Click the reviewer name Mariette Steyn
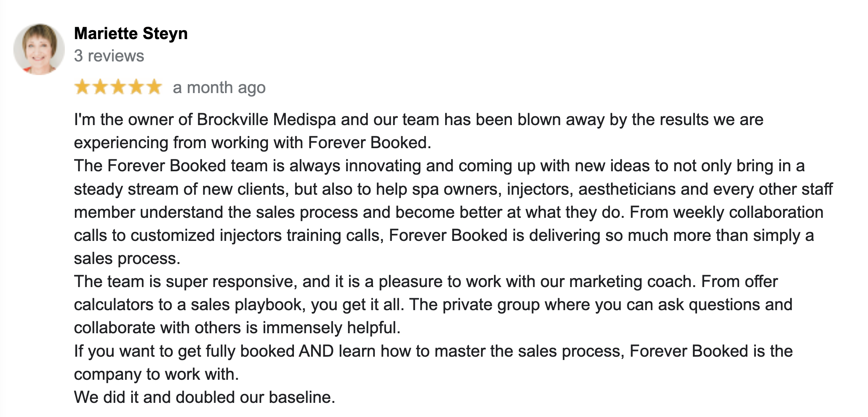Image resolution: width=868 pixels, height=417 pixels. click(x=131, y=34)
